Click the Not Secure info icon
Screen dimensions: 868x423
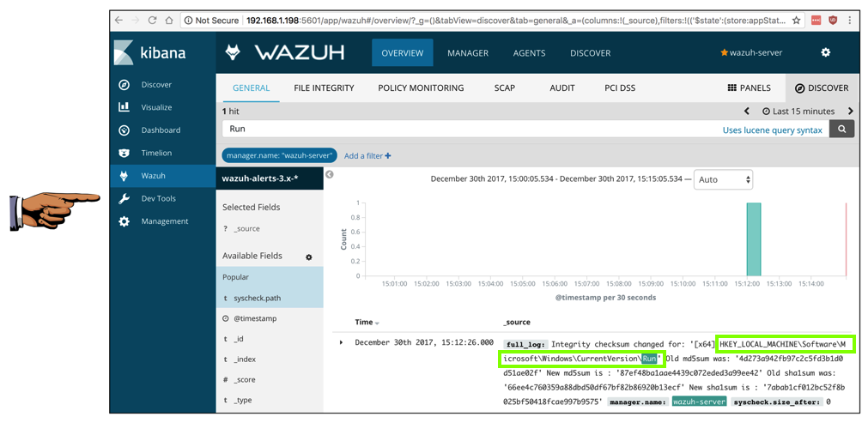[x=188, y=21]
